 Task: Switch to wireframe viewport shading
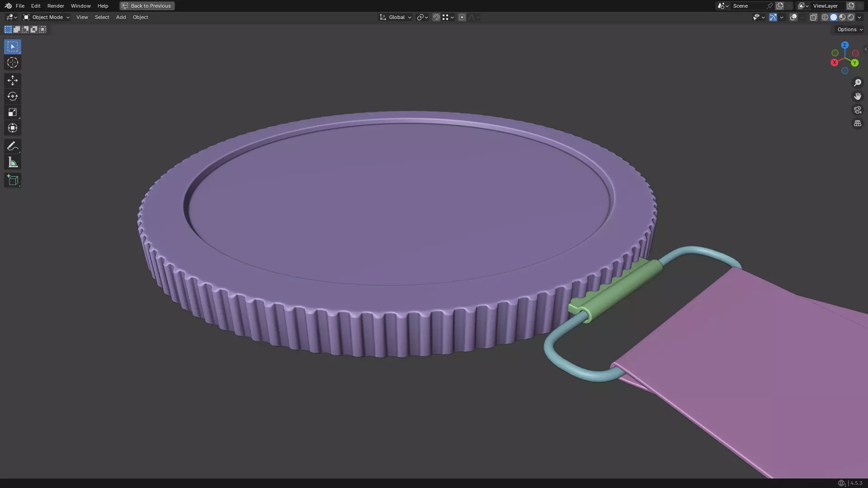tap(825, 17)
